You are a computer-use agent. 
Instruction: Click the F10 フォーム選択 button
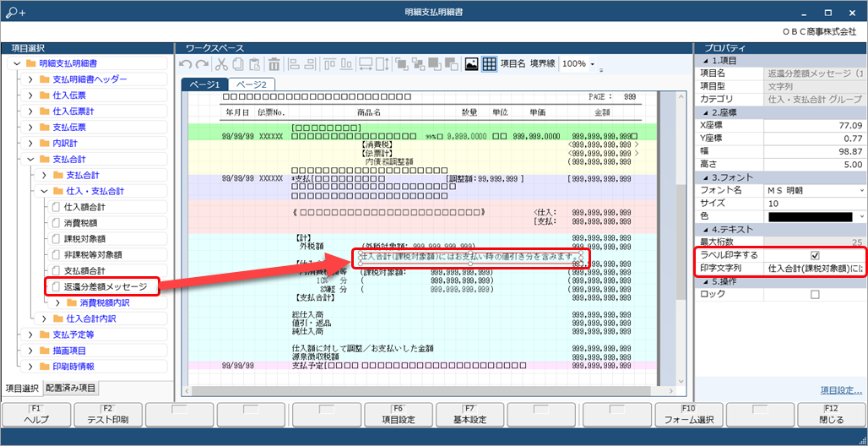click(688, 415)
